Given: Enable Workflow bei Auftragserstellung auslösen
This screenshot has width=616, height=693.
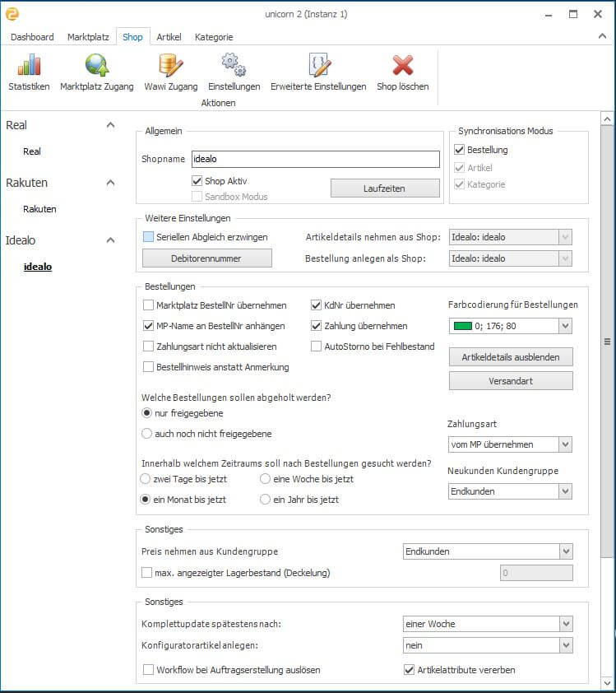Looking at the screenshot, I should click(148, 670).
